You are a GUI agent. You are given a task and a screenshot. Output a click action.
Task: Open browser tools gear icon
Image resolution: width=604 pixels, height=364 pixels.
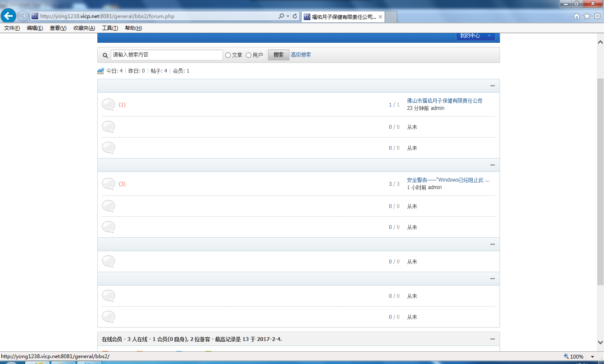[597, 16]
